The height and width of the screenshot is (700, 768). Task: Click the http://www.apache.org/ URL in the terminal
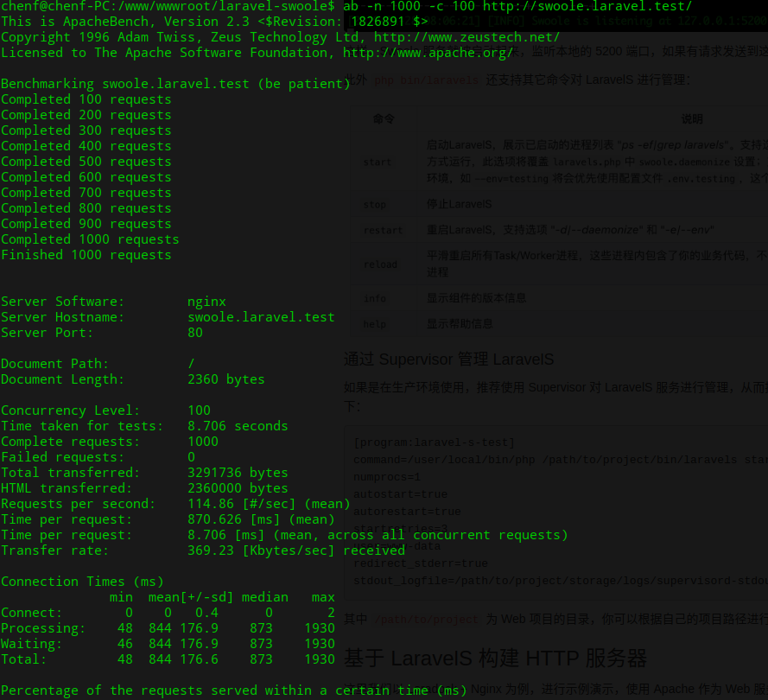[428, 53]
